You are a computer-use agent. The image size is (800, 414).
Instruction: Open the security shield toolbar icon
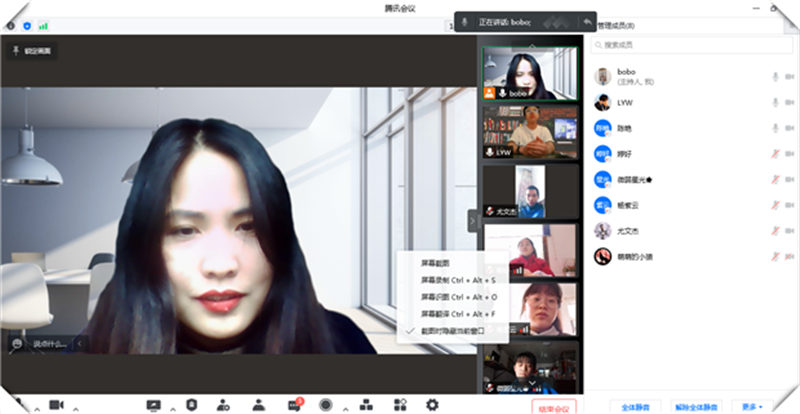[191, 405]
